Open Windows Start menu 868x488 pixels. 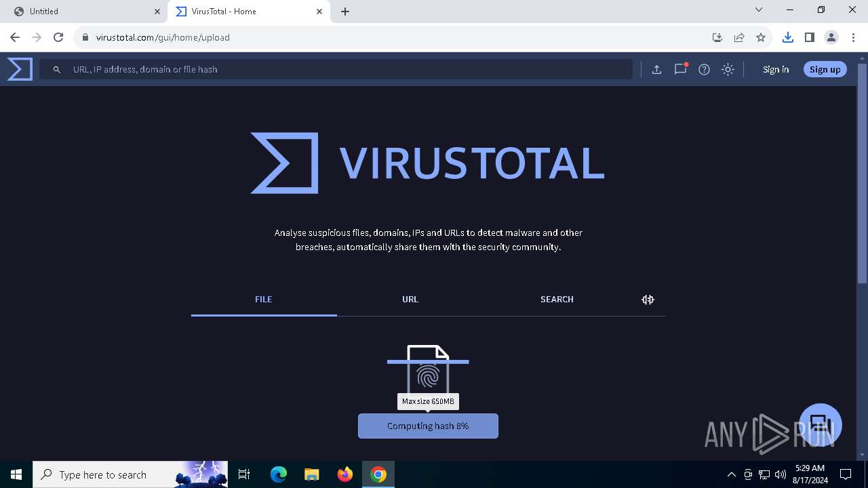16,474
